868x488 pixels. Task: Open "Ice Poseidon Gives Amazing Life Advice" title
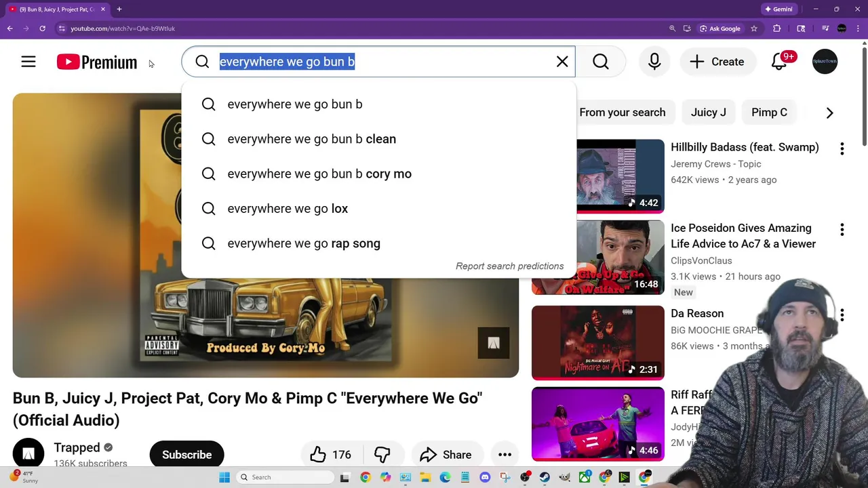pyautogui.click(x=743, y=236)
